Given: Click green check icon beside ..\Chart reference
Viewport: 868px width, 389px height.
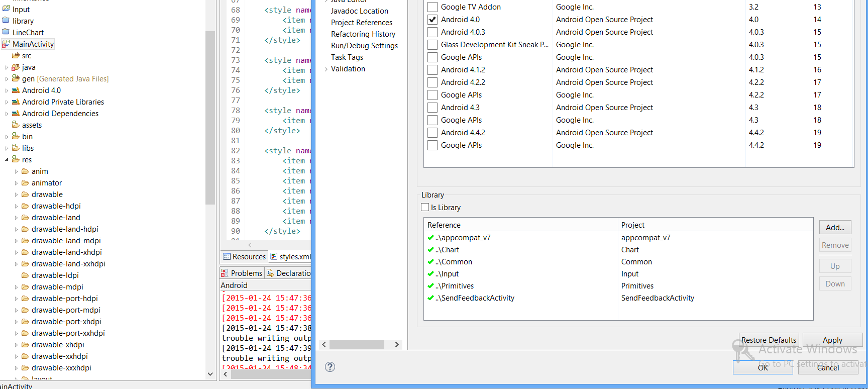Looking at the screenshot, I should [x=430, y=250].
